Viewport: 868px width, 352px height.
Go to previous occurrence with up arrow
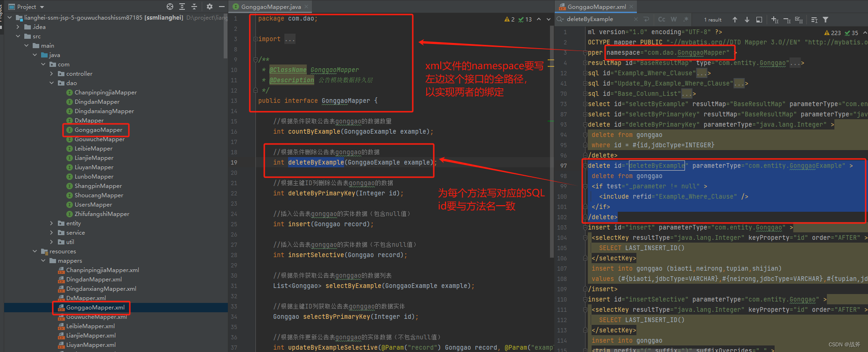click(735, 20)
